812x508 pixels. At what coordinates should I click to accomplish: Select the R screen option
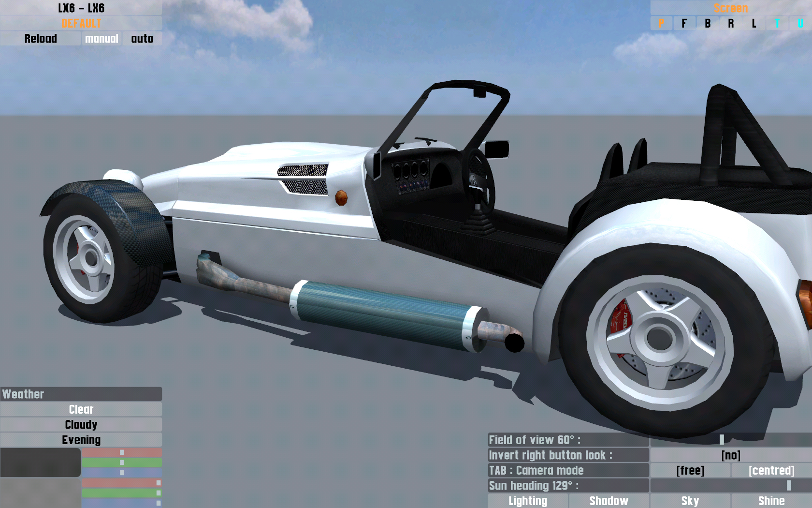click(x=731, y=23)
